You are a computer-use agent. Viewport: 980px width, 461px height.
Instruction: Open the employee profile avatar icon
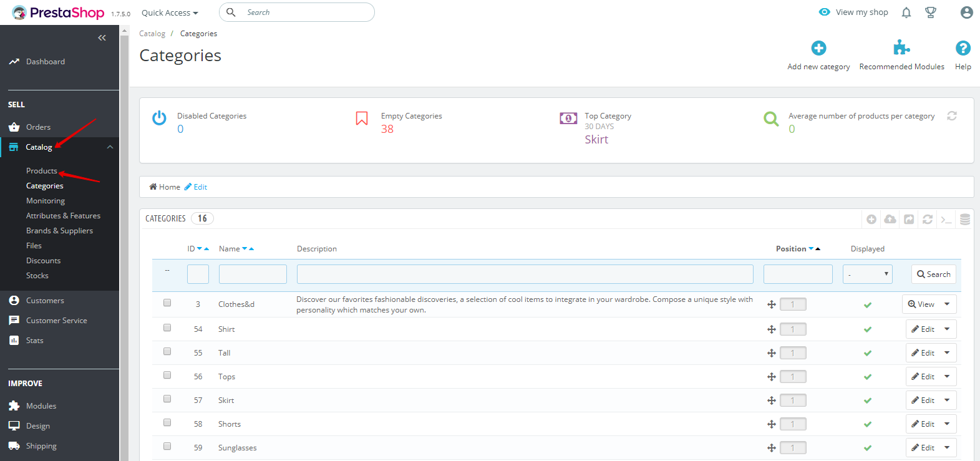coord(967,12)
